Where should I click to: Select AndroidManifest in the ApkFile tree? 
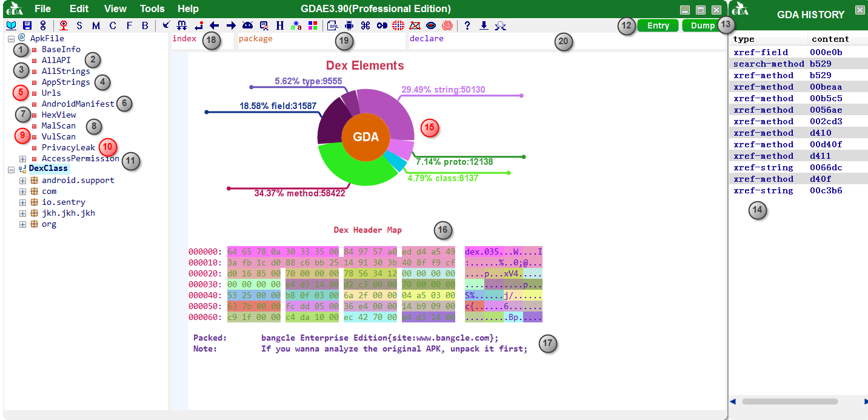click(78, 104)
